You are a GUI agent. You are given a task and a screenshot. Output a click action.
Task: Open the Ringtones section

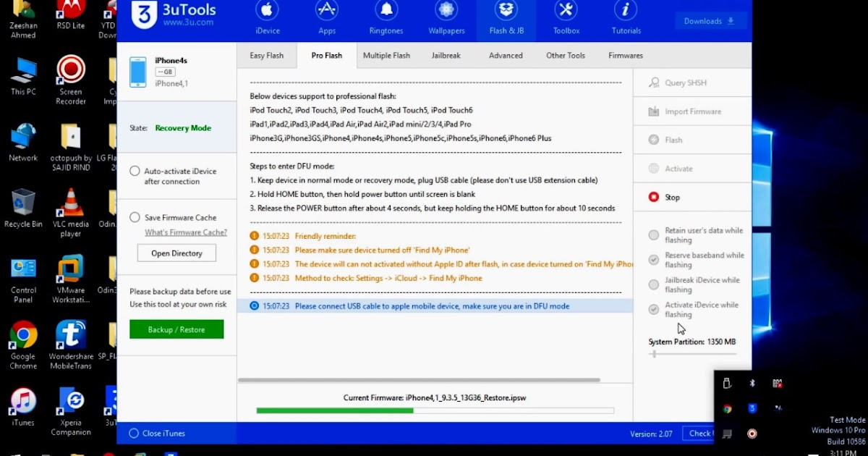coord(387,18)
